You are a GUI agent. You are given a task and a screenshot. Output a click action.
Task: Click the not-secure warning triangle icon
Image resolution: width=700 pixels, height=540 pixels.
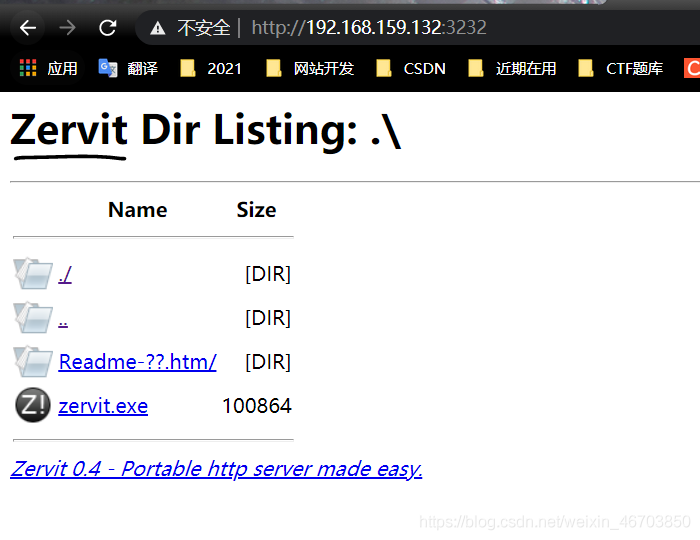[x=158, y=29]
